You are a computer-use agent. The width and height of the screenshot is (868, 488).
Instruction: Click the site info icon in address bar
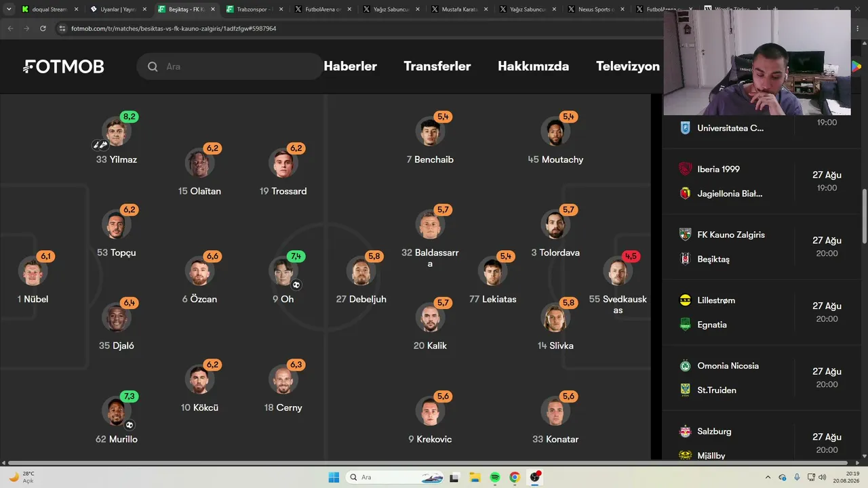62,28
